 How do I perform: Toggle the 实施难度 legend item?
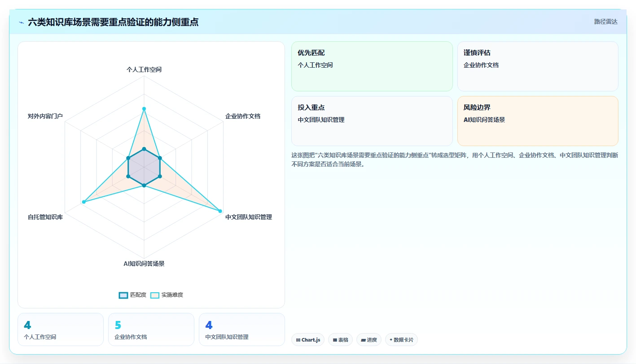coord(167,295)
